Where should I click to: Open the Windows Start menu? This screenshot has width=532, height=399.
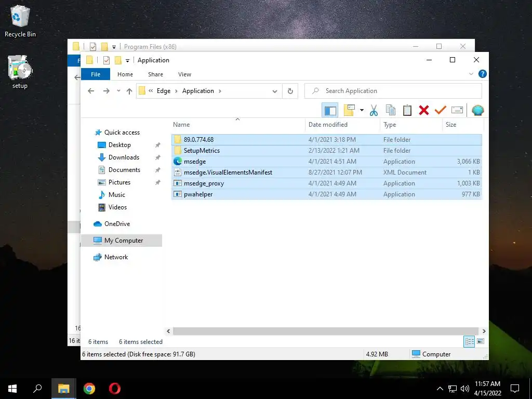pyautogui.click(x=12, y=389)
